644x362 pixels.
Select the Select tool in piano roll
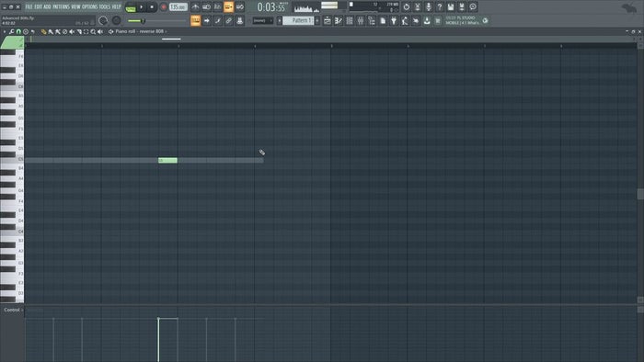click(86, 31)
